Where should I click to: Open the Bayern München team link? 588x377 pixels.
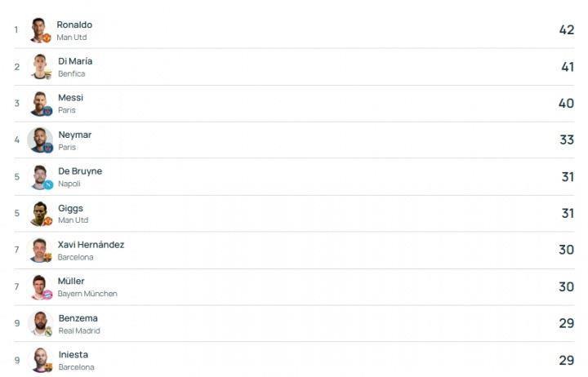coord(87,294)
